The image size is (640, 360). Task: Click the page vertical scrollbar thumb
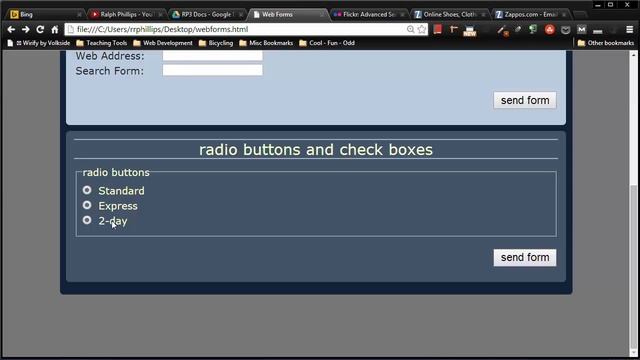pos(633,267)
